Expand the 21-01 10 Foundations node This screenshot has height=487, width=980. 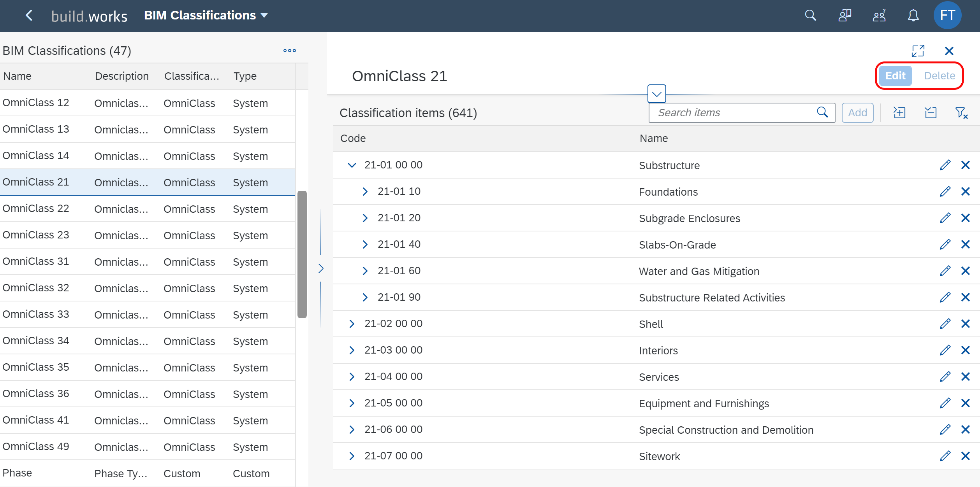click(365, 191)
